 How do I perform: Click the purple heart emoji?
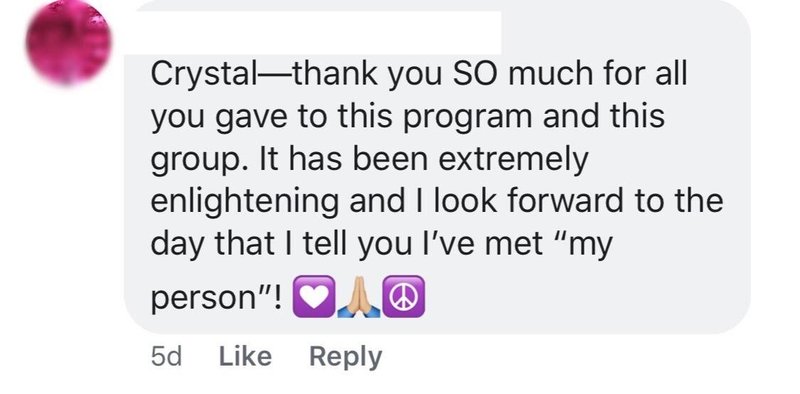coord(314,297)
